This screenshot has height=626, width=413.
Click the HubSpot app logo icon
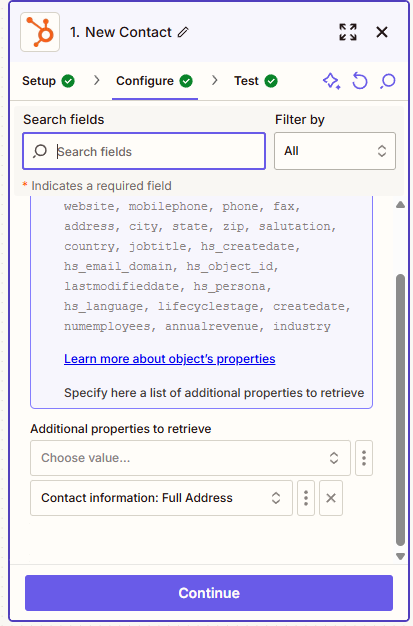tap(40, 32)
